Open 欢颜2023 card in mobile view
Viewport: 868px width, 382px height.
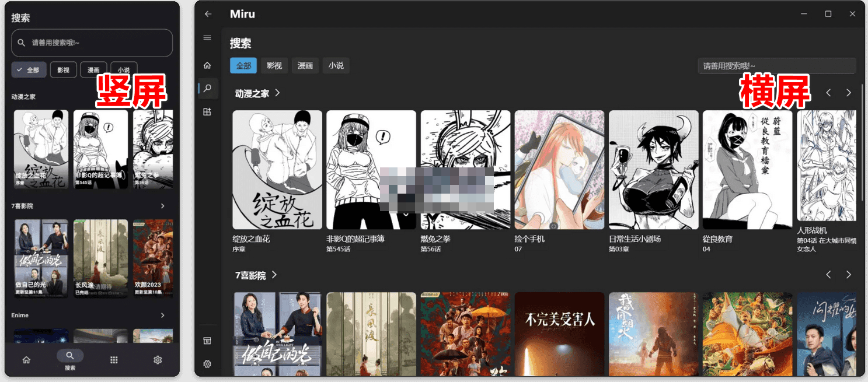[x=153, y=258]
